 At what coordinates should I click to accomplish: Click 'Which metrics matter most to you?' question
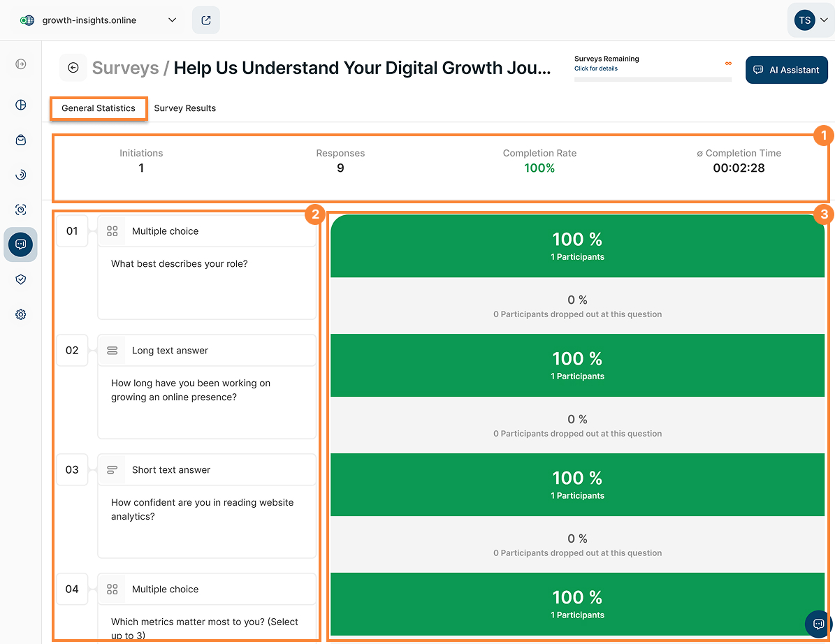click(205, 629)
